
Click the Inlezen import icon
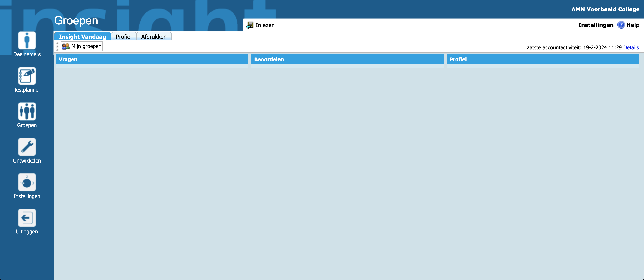click(250, 25)
